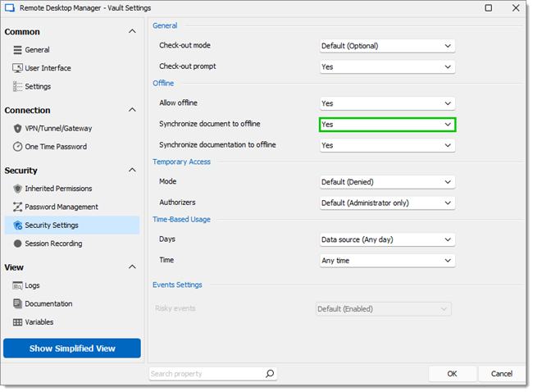Click the Session Recording dot icon
This screenshot has height=392, width=533.
pyautogui.click(x=17, y=244)
